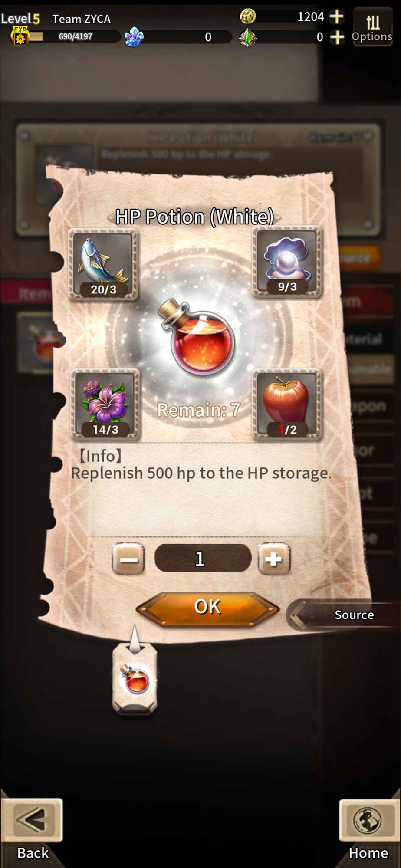Select the purple flower ingredient

pos(105,404)
